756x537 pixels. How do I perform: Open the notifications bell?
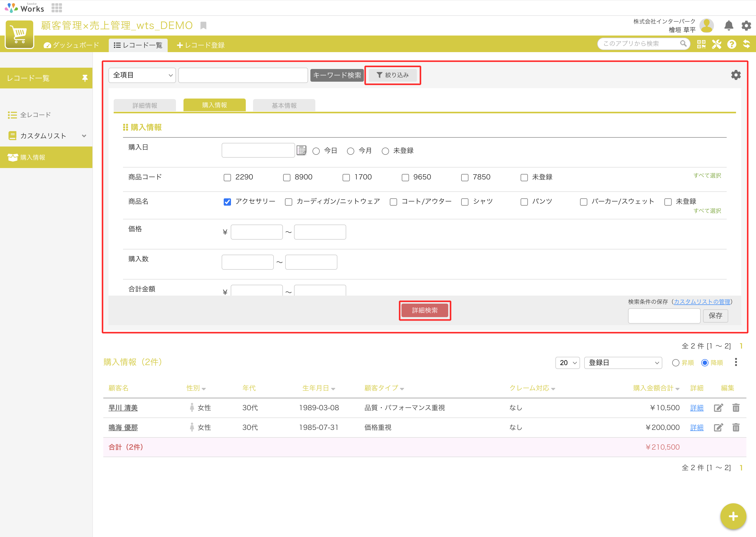[x=728, y=25]
